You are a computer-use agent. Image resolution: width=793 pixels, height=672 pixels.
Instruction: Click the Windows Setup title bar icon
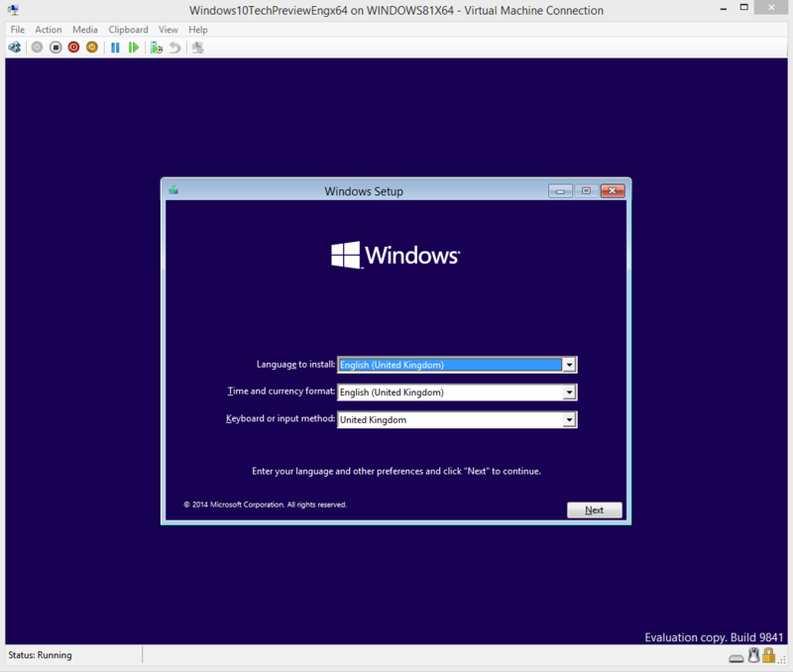point(174,190)
